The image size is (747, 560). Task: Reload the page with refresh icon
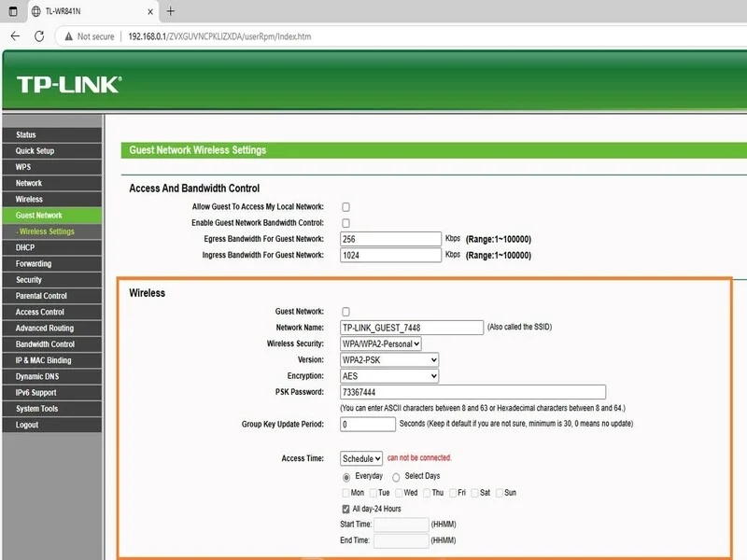[x=39, y=36]
